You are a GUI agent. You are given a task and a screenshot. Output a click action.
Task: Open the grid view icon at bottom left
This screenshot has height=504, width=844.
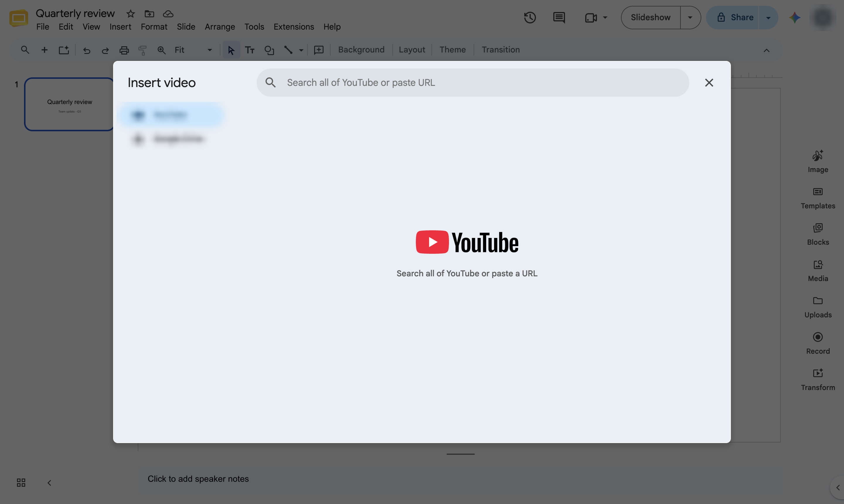click(21, 483)
